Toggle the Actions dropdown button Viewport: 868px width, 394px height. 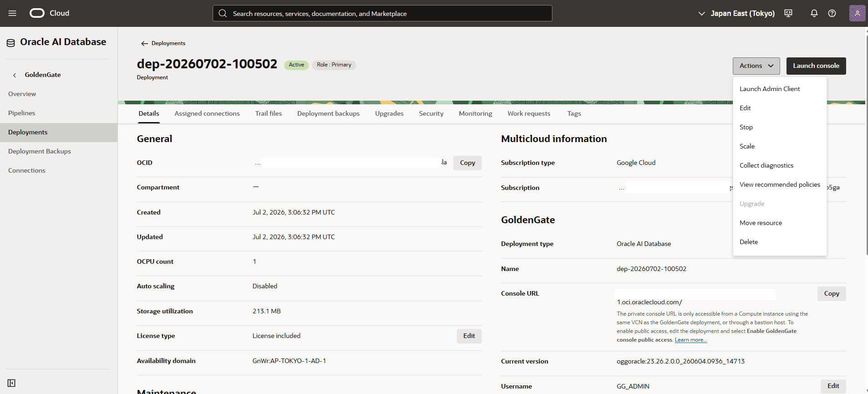(x=756, y=66)
